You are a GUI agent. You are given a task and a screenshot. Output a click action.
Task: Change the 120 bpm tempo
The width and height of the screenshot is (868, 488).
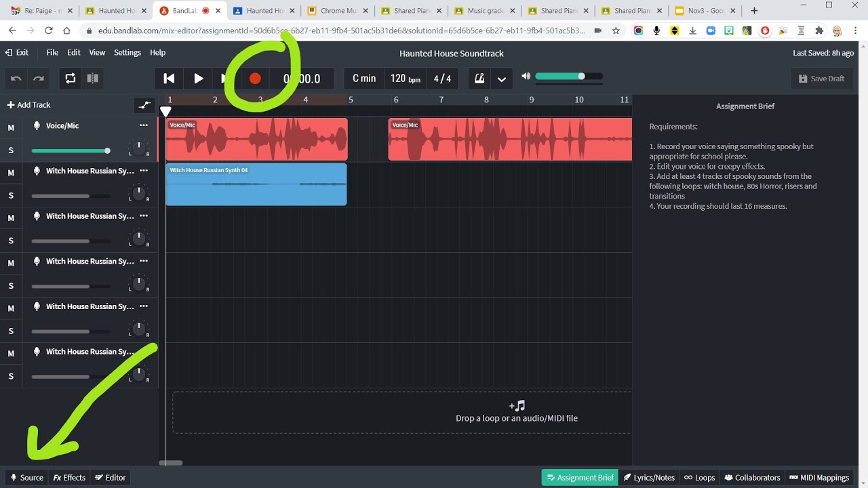point(406,79)
